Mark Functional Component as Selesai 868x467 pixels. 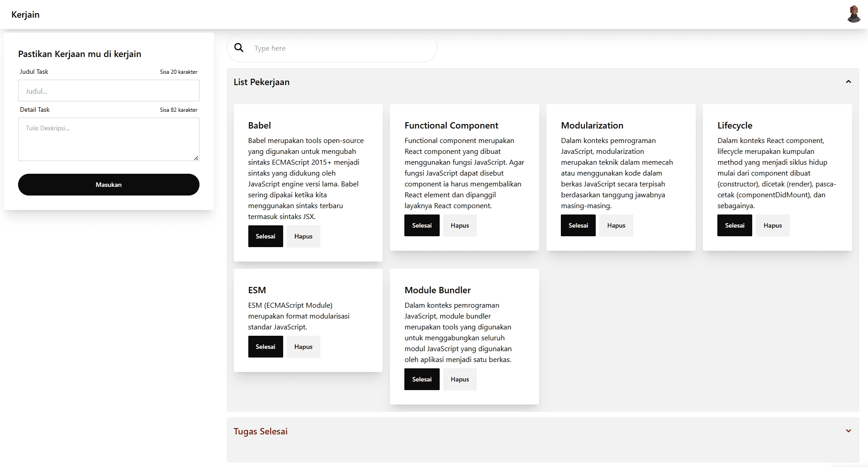(422, 225)
